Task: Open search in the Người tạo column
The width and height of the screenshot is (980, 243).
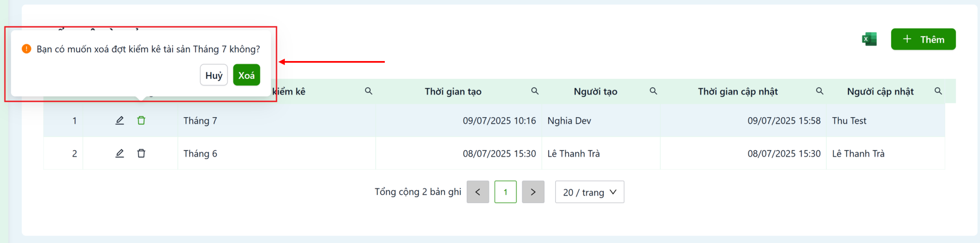Action: tap(653, 91)
